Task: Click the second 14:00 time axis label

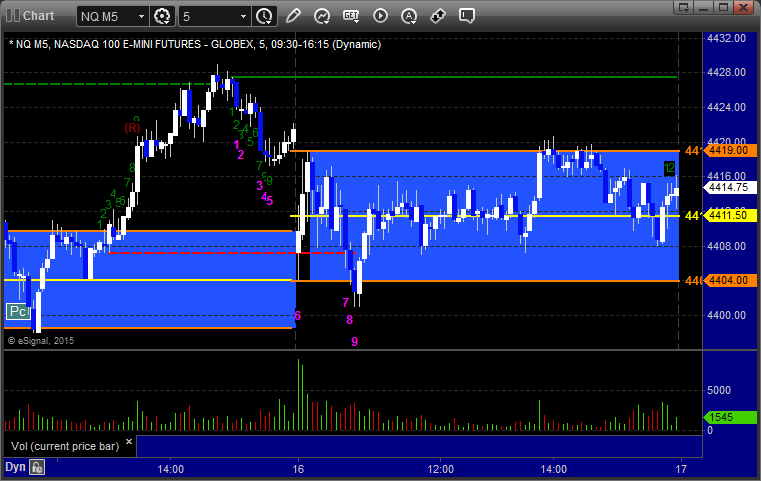Action: [x=554, y=469]
